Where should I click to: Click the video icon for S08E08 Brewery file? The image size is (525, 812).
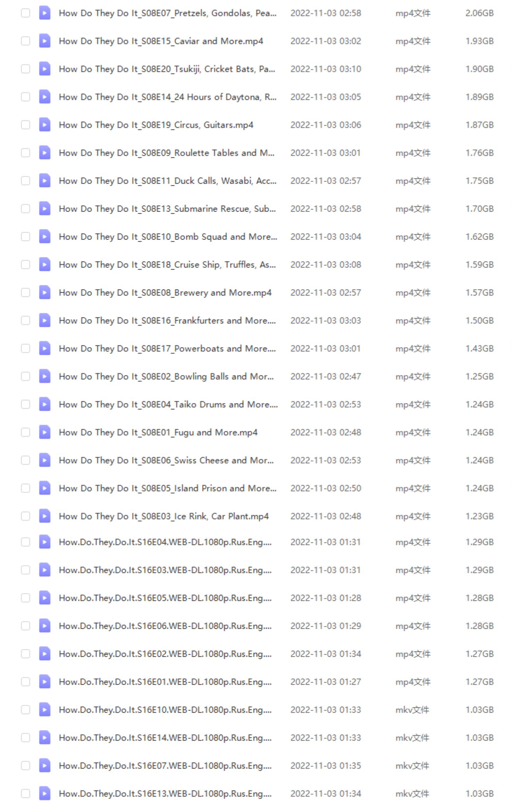pos(44,293)
